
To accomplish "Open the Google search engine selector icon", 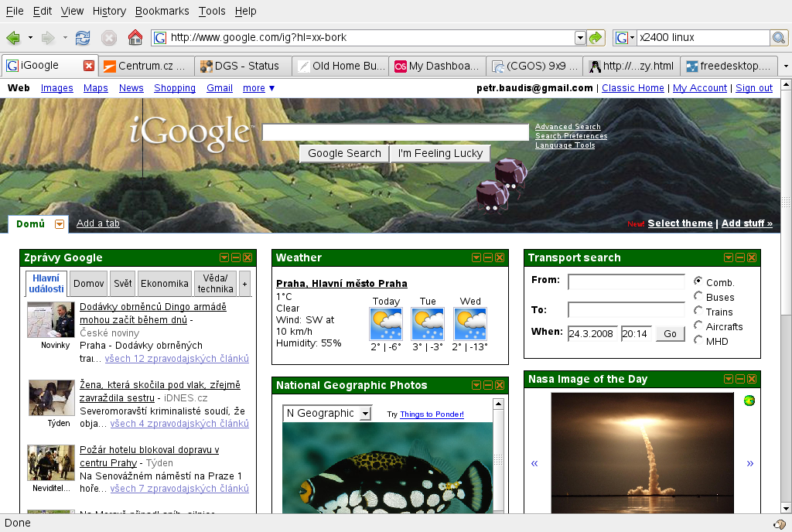I will 624,37.
